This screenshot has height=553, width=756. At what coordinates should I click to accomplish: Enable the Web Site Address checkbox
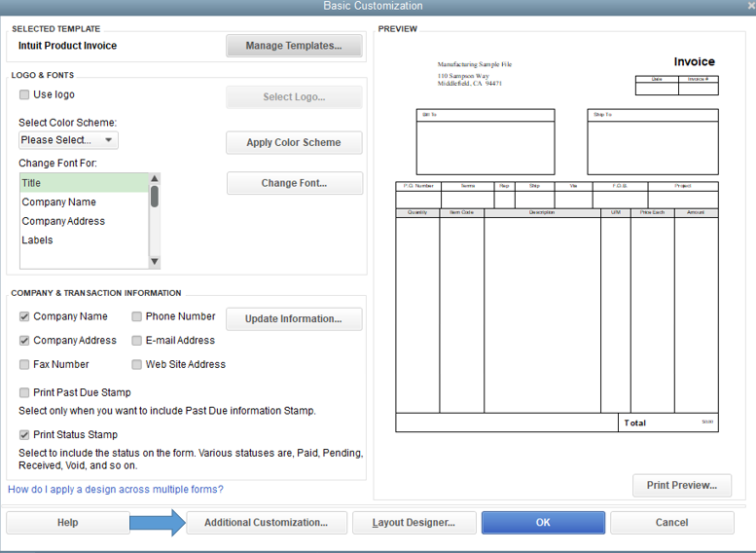click(x=137, y=364)
